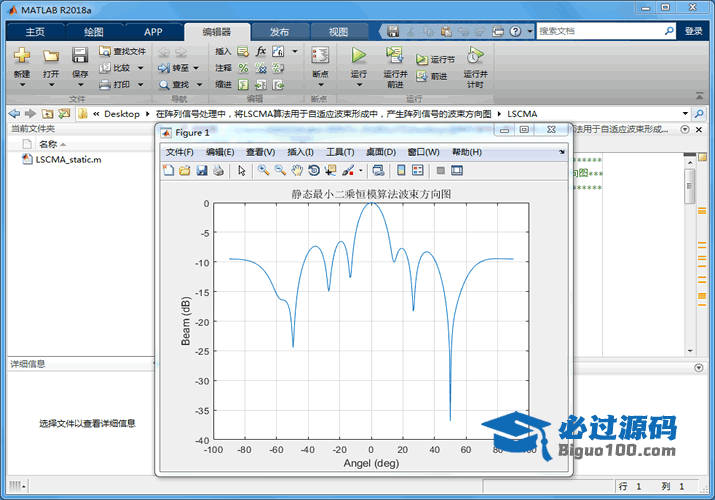Click the Link Plot icon in Figure 1
Image resolution: width=715 pixels, height=500 pixels.
coord(378,170)
